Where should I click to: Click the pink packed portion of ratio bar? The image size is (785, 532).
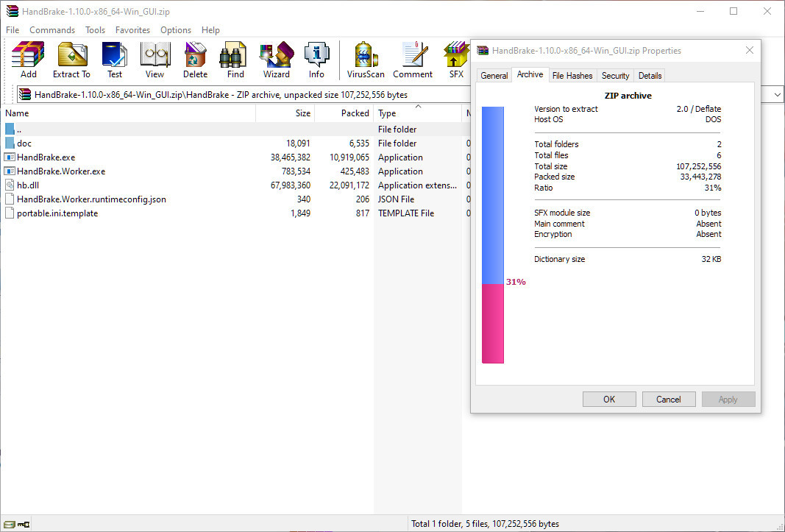pos(493,324)
